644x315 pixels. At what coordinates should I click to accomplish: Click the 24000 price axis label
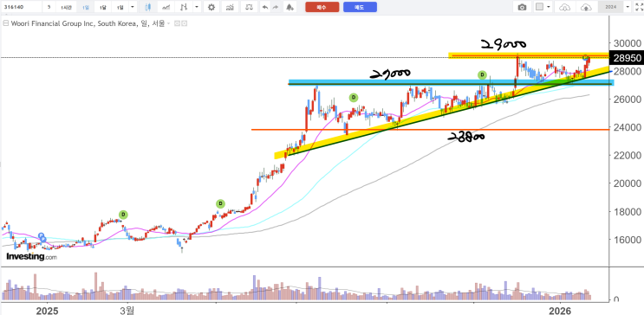click(x=627, y=127)
